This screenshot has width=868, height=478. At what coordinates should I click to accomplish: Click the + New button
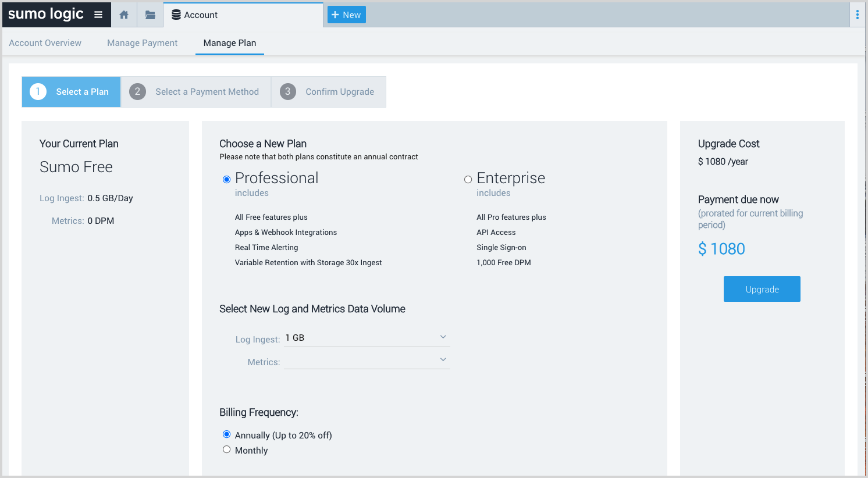346,14
